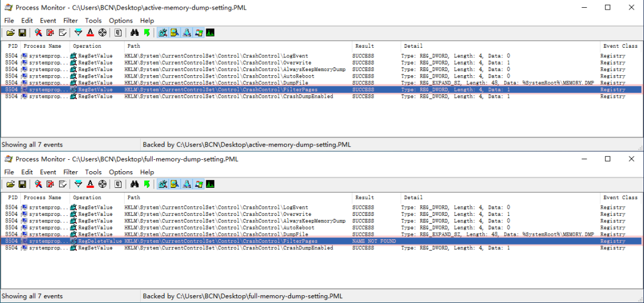This screenshot has height=303, width=644.
Task: Toggle Show File System Activity, active-memory-dump window
Action: click(175, 33)
